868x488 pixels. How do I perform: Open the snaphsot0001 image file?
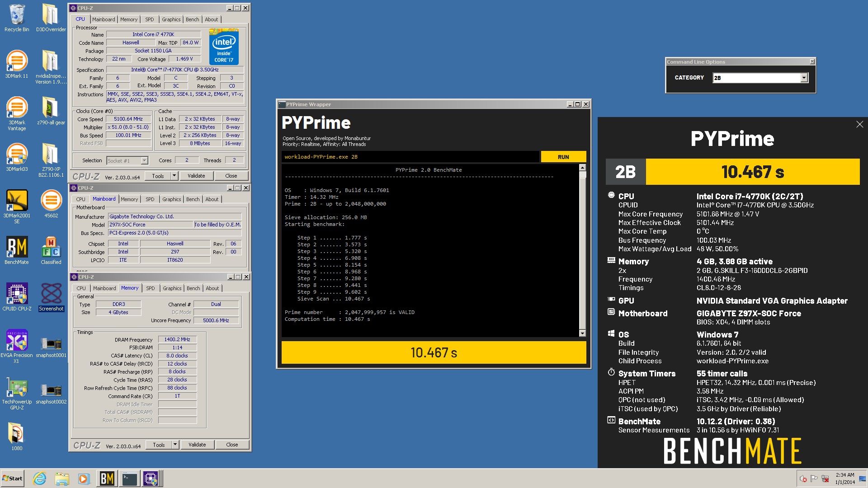[51, 346]
